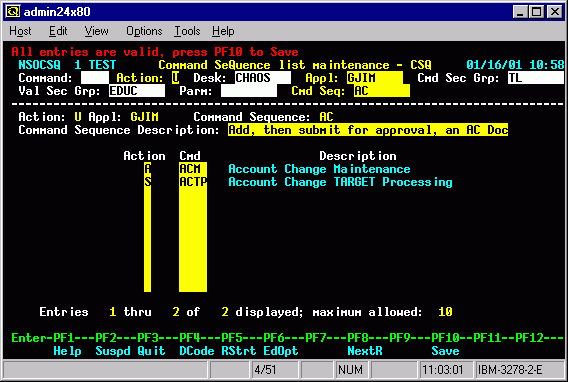Viewport: 568px width, 382px height.
Task: Minimize the admin24x80 window
Action: [x=520, y=12]
